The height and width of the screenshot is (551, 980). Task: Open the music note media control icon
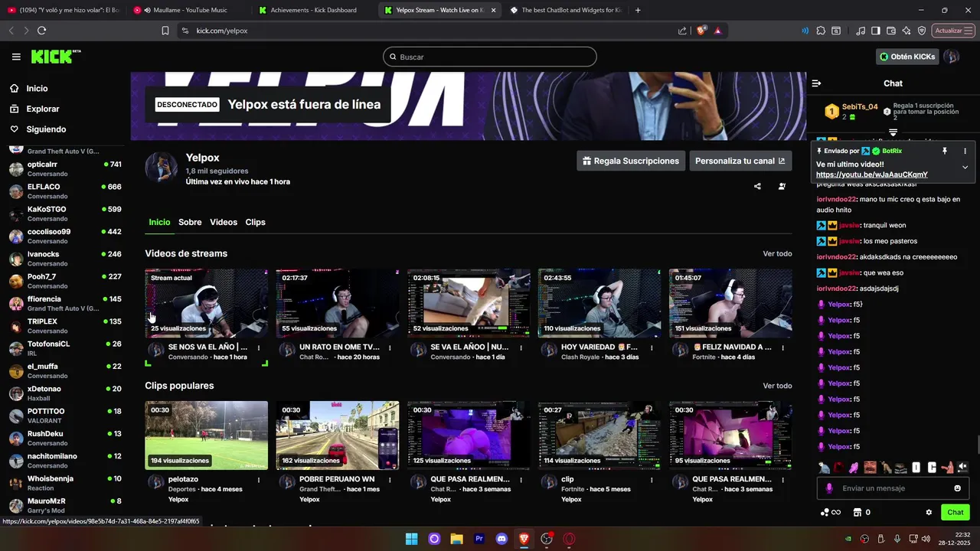click(861, 31)
